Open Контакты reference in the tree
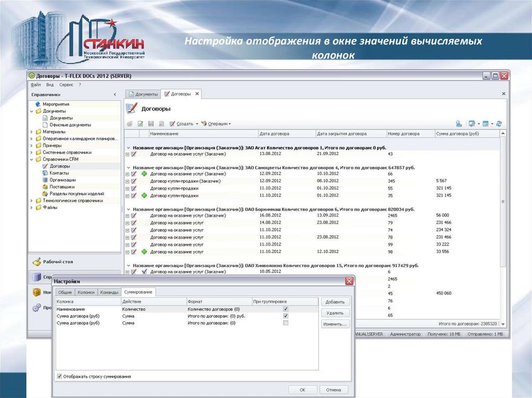This screenshot has height=398, width=532. pyautogui.click(x=59, y=173)
